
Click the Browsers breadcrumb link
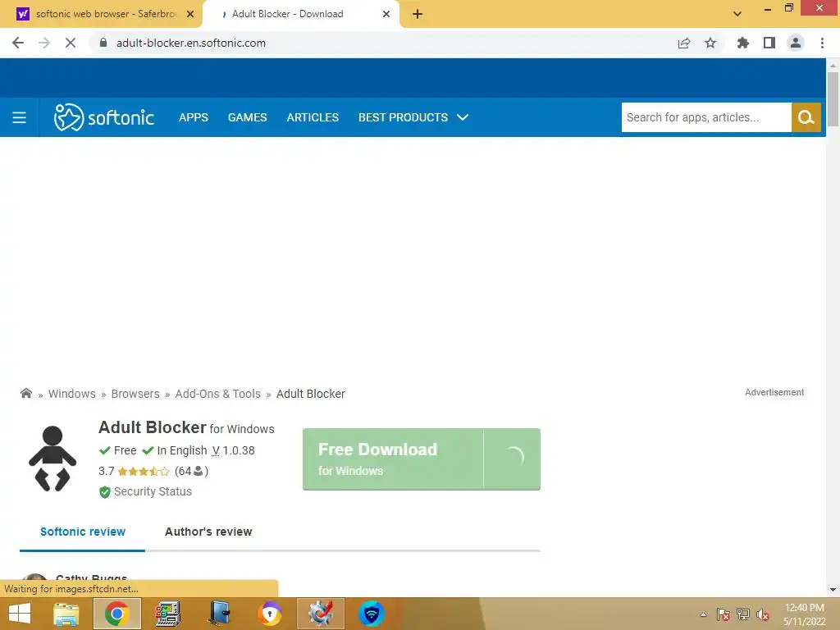click(x=135, y=394)
